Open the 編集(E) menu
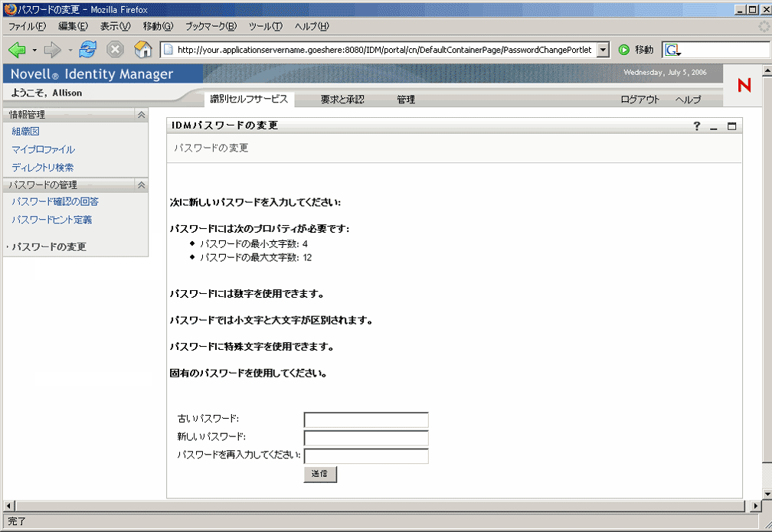The width and height of the screenshot is (772, 532). (73, 27)
